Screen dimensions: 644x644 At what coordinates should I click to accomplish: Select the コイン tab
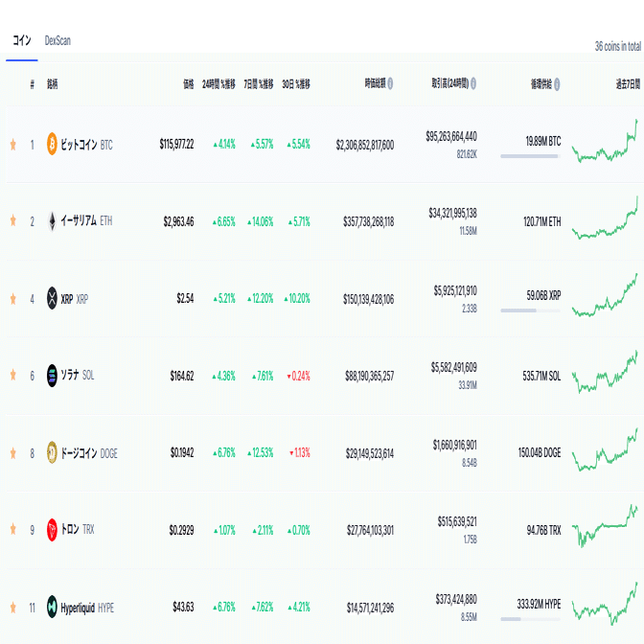coord(21,41)
